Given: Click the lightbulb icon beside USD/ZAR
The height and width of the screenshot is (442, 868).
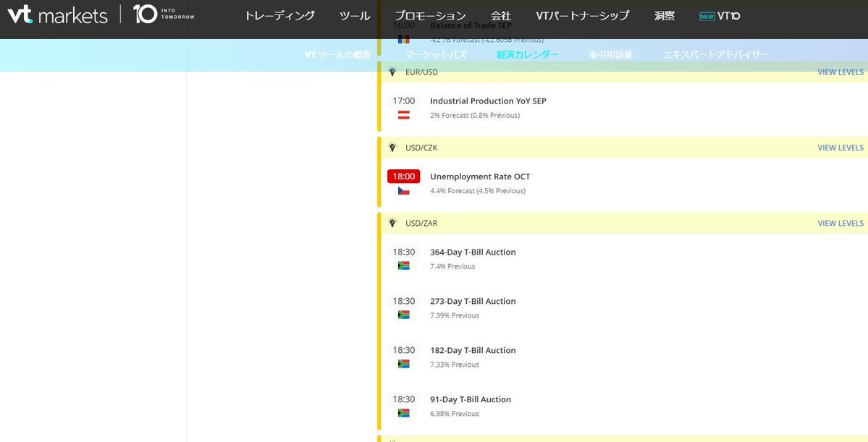Looking at the screenshot, I should pyautogui.click(x=392, y=224).
